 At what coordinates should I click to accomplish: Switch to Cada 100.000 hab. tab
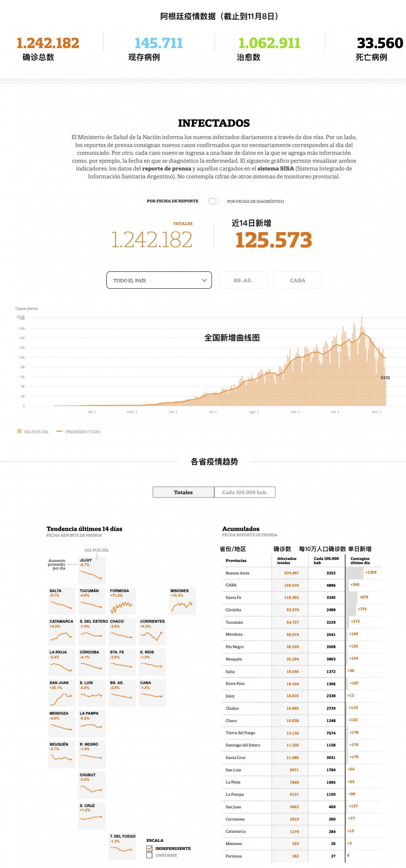(244, 492)
